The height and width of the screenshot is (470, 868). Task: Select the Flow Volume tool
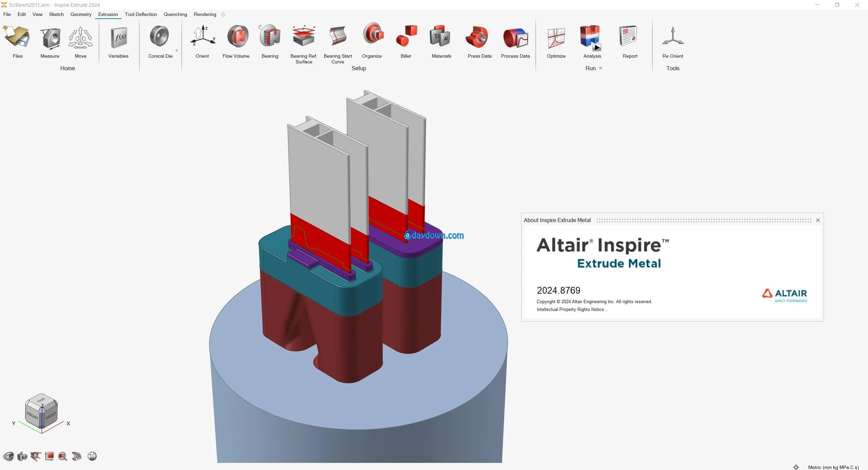(x=237, y=36)
